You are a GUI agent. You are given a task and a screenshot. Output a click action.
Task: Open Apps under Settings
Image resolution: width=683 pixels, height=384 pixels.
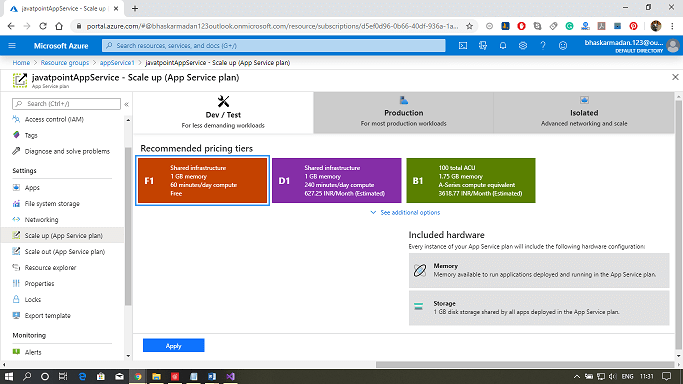[32, 188]
